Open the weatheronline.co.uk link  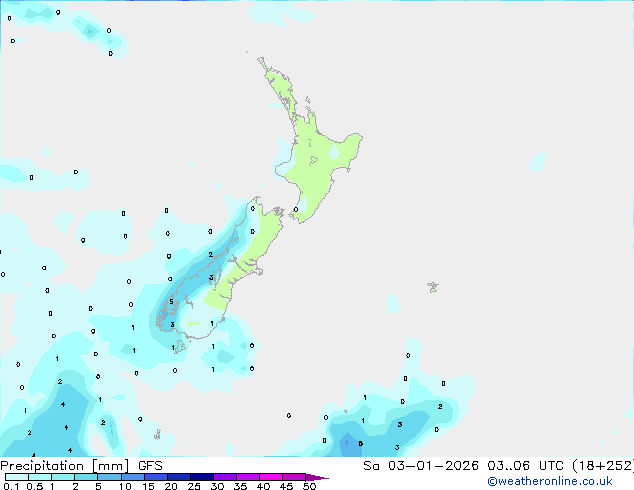(550, 481)
